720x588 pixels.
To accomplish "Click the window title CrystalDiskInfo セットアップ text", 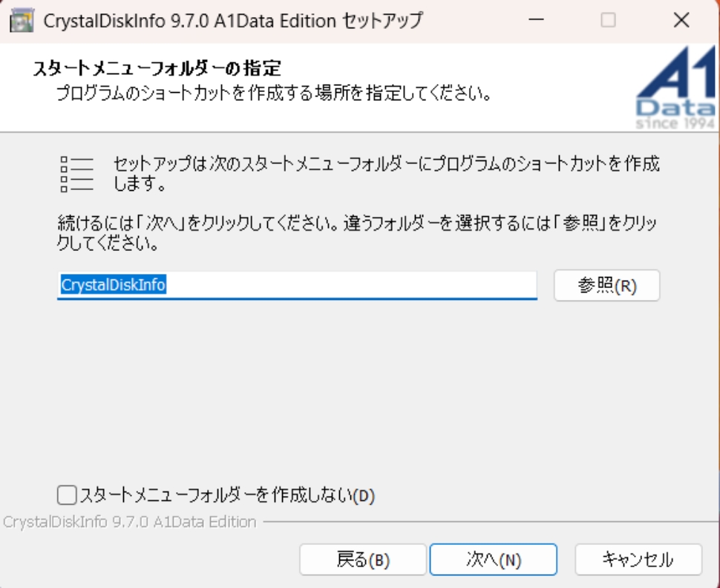I will click(x=233, y=21).
